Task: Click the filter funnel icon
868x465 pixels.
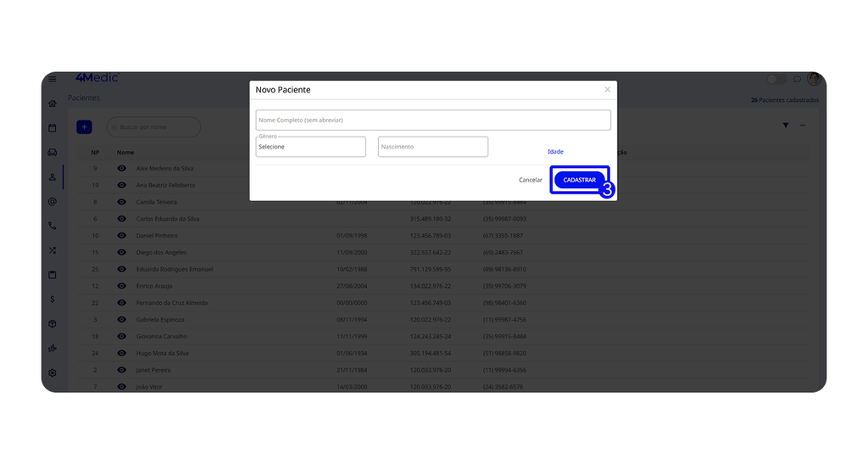Action: pos(786,126)
